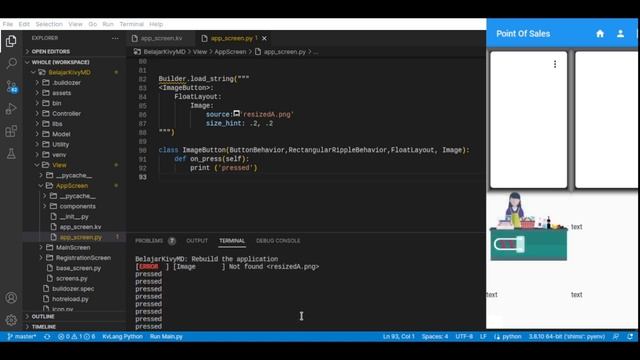Image resolution: width=640 pixels, height=360 pixels.
Task: Open hotreload.py in the file tree
Action: [x=74, y=299]
